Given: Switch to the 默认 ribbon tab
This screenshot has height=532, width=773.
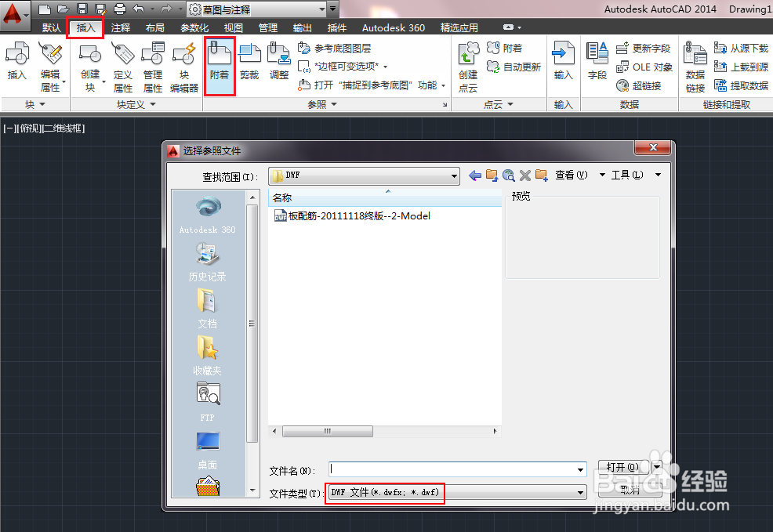Looking at the screenshot, I should (51, 27).
